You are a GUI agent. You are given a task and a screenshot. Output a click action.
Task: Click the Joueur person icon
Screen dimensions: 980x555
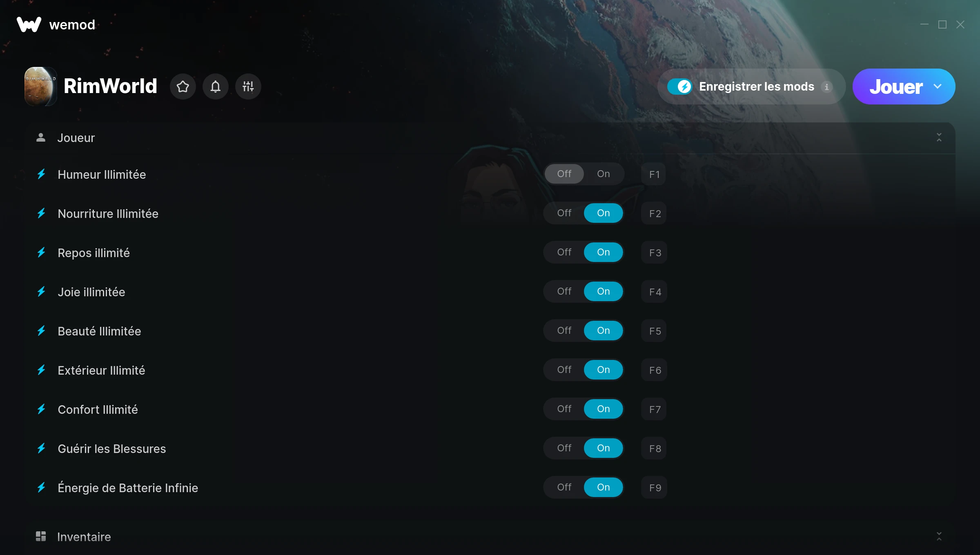click(41, 138)
